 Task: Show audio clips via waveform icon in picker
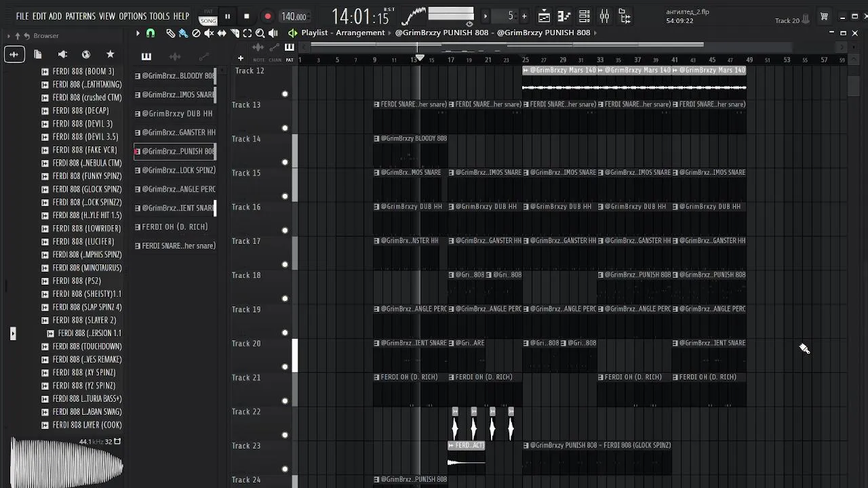tap(175, 56)
